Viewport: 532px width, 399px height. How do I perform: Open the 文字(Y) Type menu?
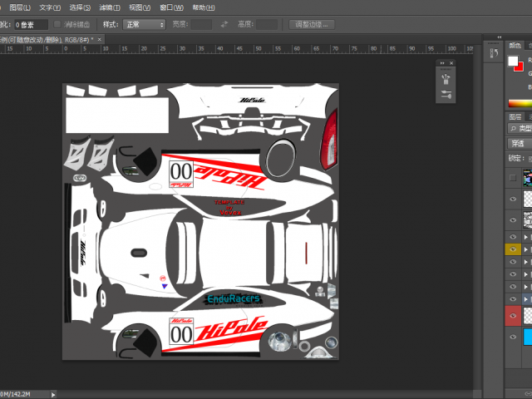point(50,7)
